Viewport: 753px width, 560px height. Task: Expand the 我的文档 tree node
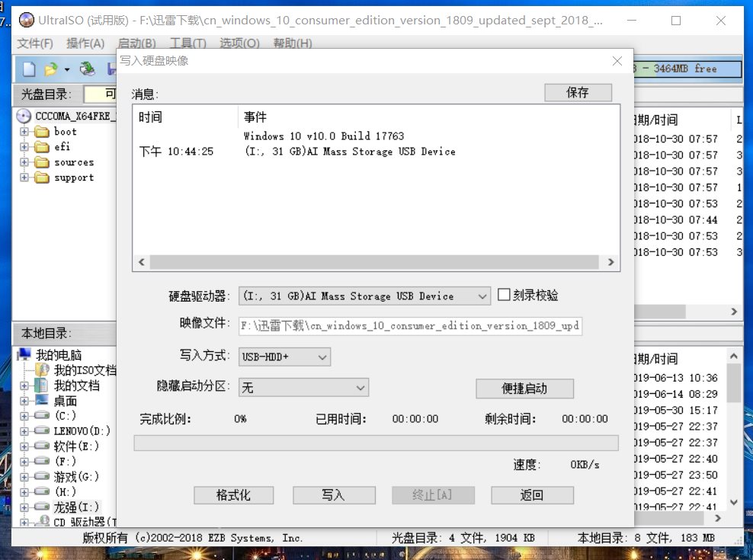24,386
